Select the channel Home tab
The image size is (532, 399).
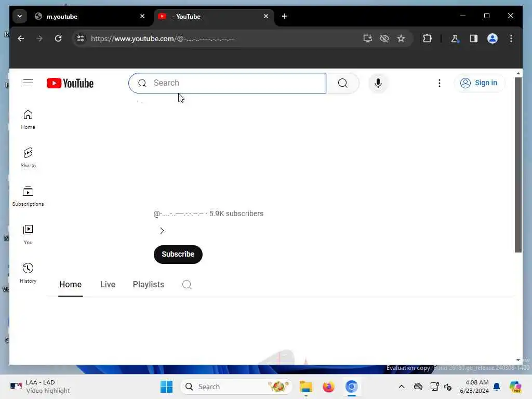click(x=70, y=284)
